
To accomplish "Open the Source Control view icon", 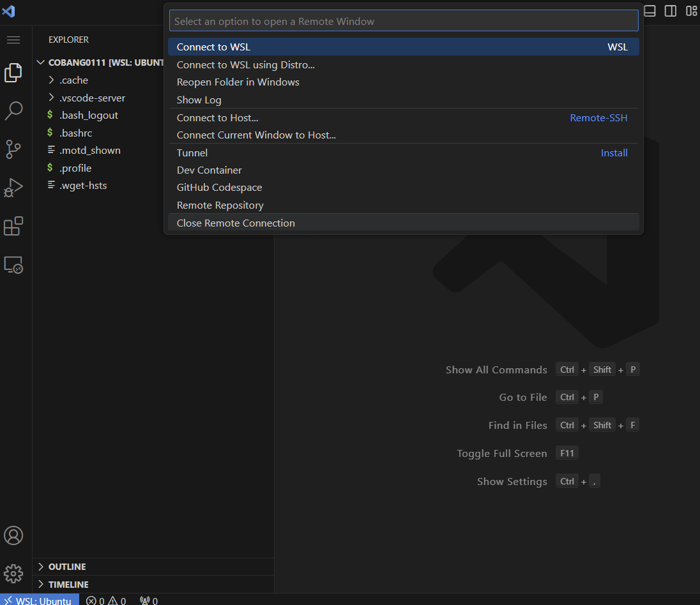I will (13, 149).
